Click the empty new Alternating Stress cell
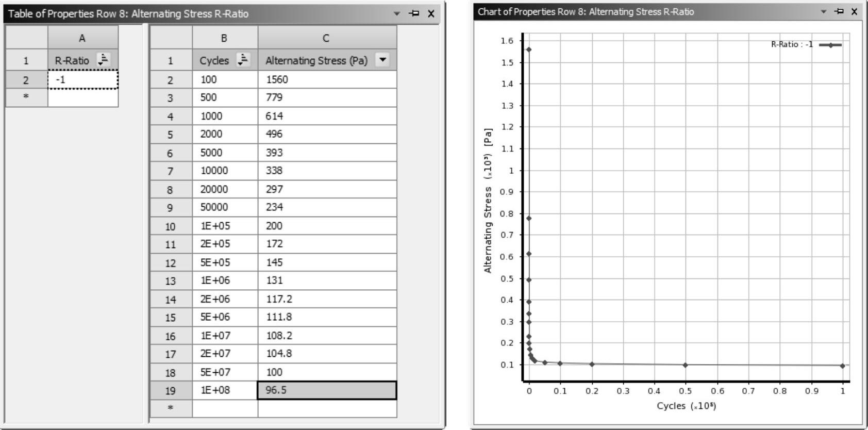 [327, 408]
